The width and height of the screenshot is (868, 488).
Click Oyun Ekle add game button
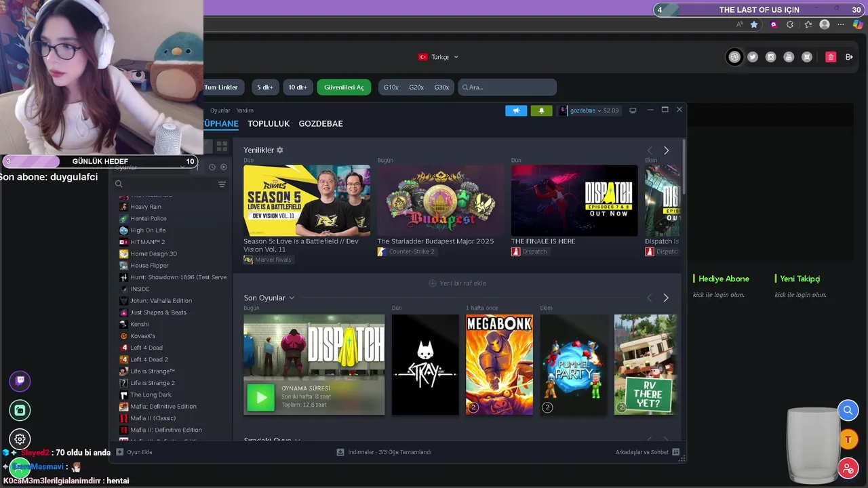(134, 452)
